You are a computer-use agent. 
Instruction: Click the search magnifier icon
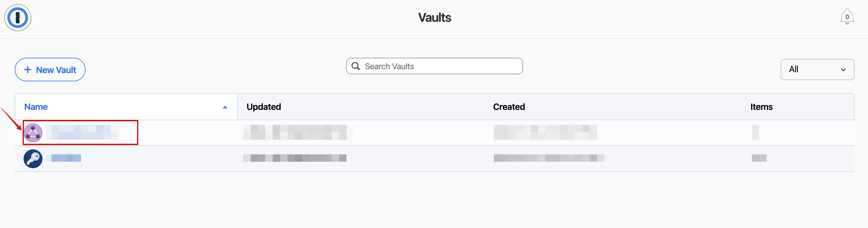(356, 66)
